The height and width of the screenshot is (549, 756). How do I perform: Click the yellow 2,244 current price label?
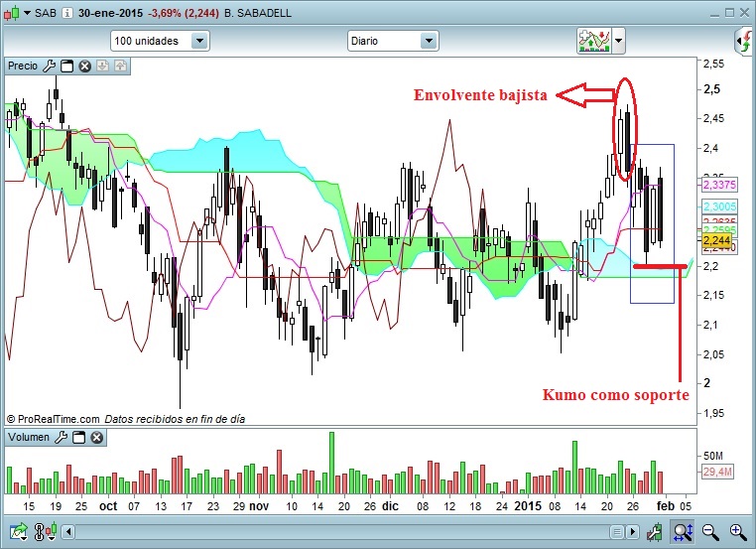pos(716,240)
